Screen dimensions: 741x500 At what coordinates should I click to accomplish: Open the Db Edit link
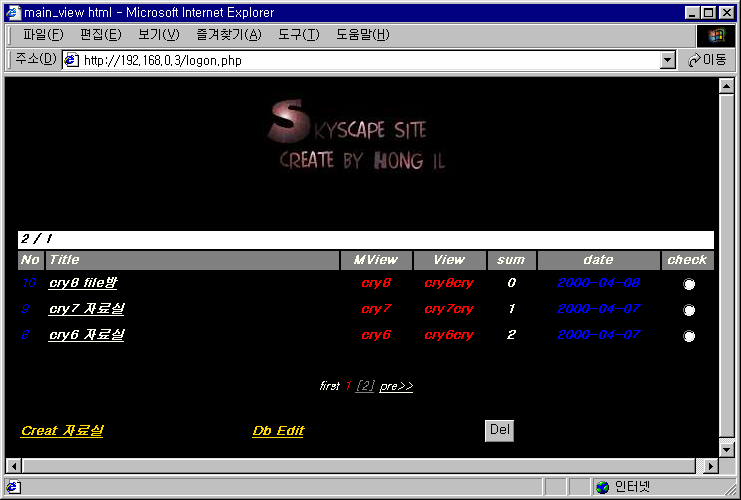(278, 431)
